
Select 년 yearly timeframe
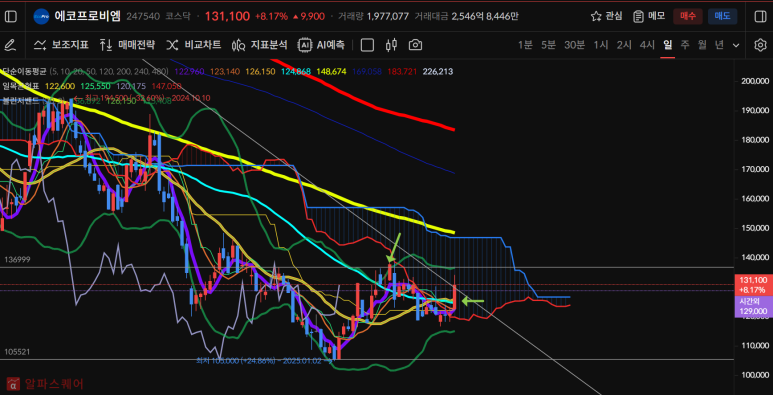click(x=719, y=45)
